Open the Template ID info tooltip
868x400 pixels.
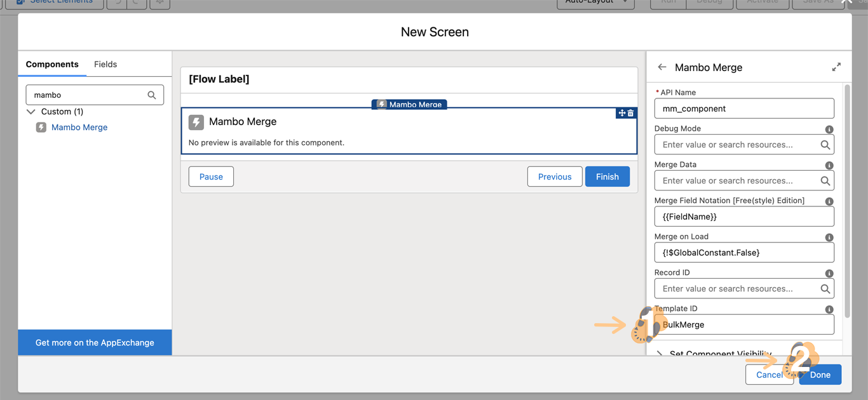[829, 309]
